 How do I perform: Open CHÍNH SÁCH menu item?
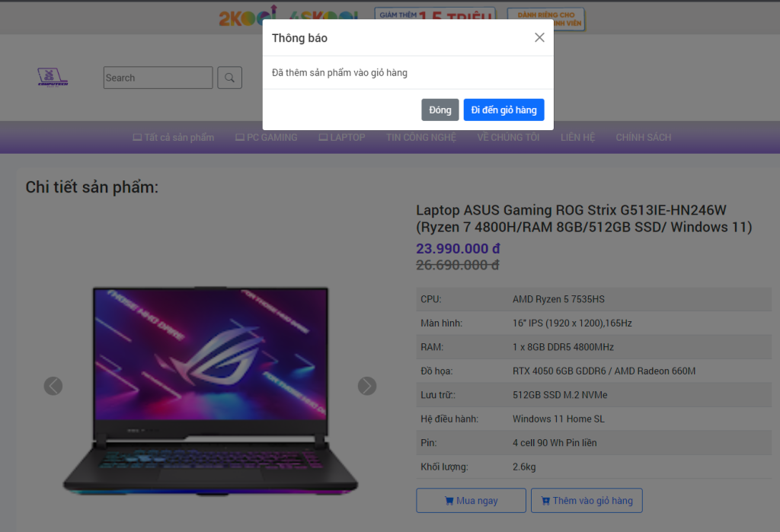tap(643, 137)
